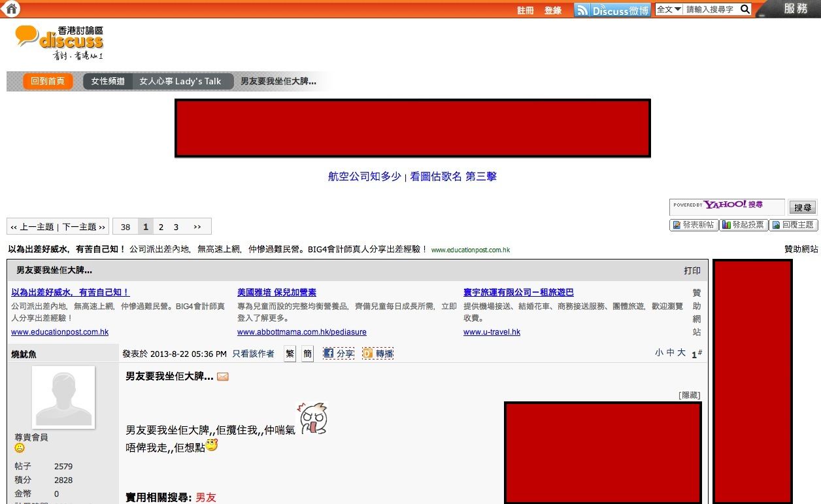Click the smiley emoticon under 尊貴會員
This screenshot has height=504, width=821.
(20, 448)
